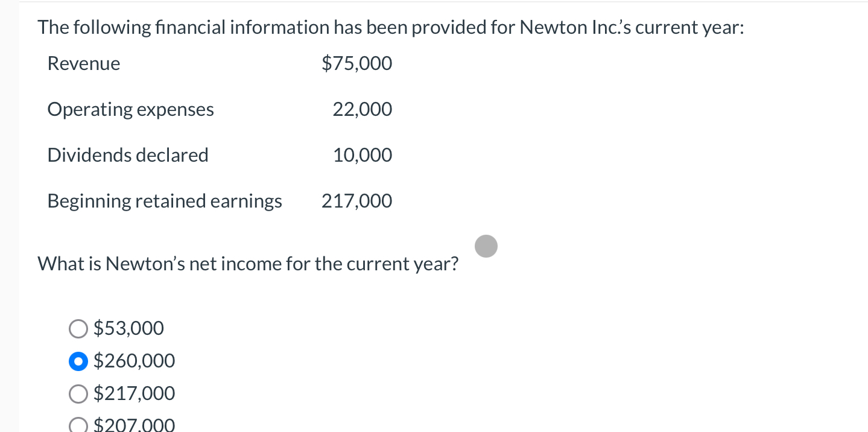
Task: Click the 22,000 operating expenses value
Action: click(x=362, y=110)
